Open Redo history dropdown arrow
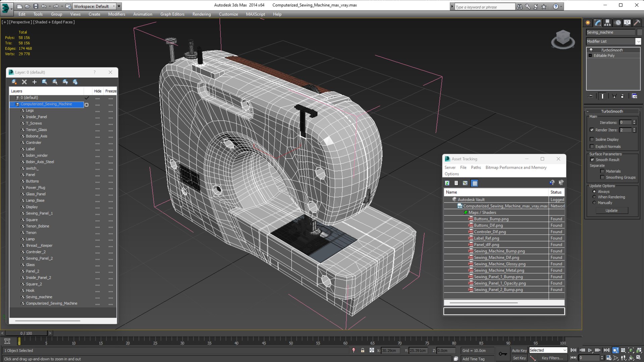This screenshot has width=644, height=362. tap(62, 6)
